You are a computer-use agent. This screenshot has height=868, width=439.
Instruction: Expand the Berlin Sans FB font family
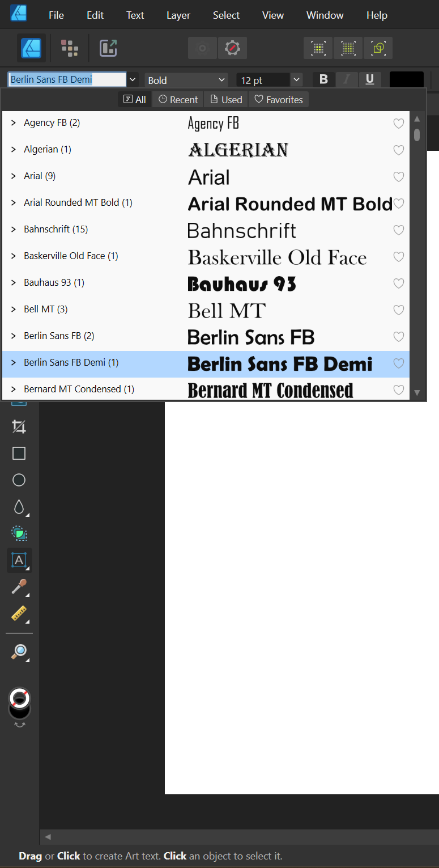(14, 336)
